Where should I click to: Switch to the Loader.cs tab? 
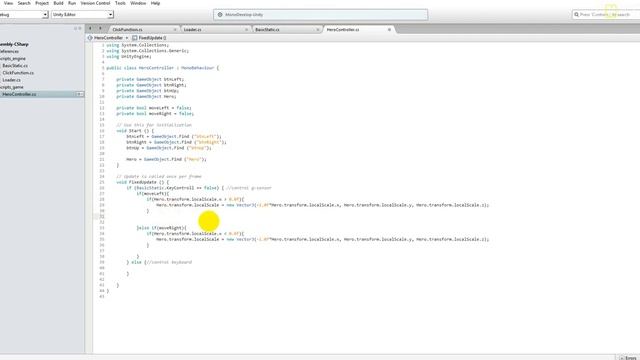pos(193,30)
